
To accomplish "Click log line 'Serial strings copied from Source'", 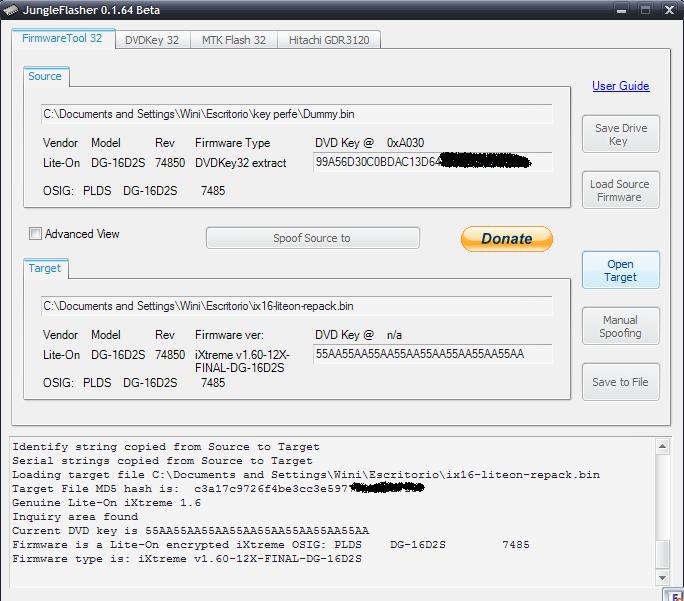I will [162, 461].
